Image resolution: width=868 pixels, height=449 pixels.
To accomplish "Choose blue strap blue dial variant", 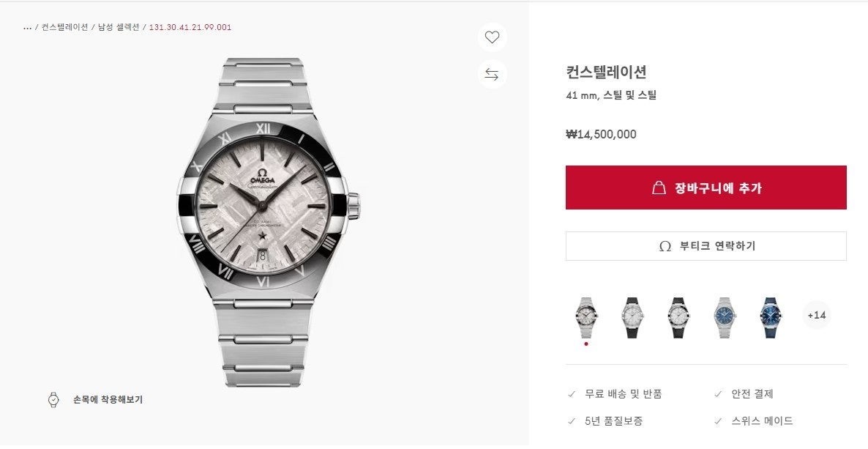I will click(771, 316).
